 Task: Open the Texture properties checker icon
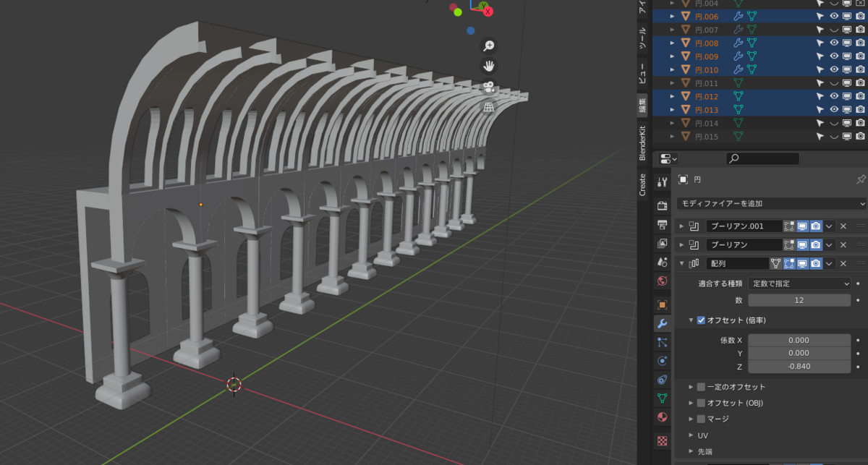[x=662, y=440]
